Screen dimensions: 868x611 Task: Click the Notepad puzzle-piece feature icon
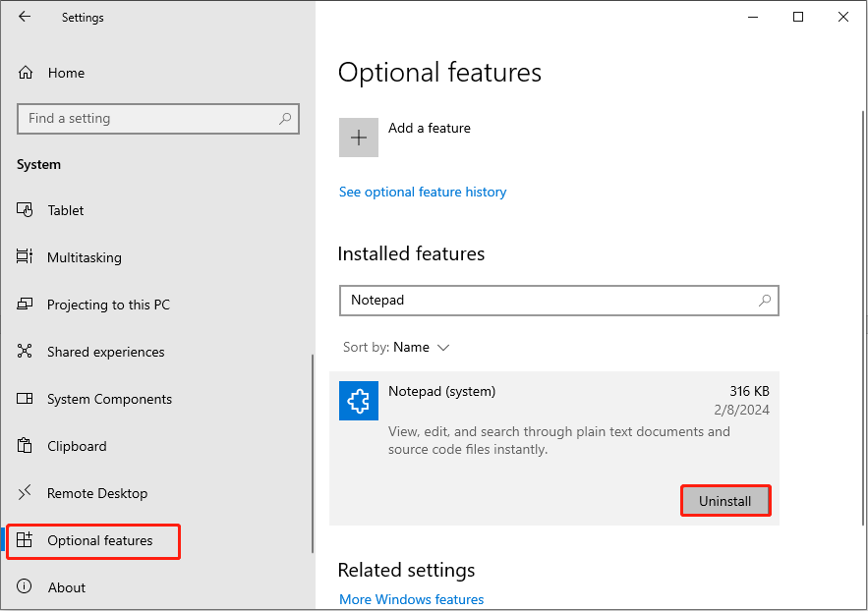point(359,401)
